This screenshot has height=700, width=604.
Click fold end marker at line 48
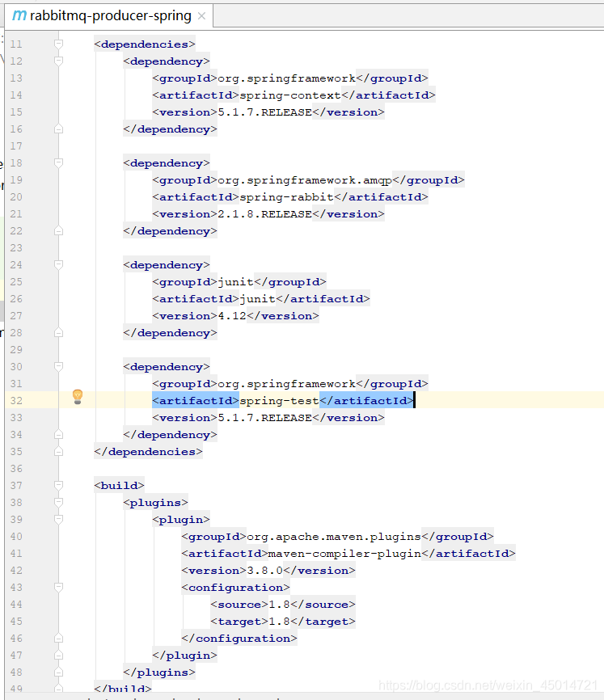[x=58, y=673]
